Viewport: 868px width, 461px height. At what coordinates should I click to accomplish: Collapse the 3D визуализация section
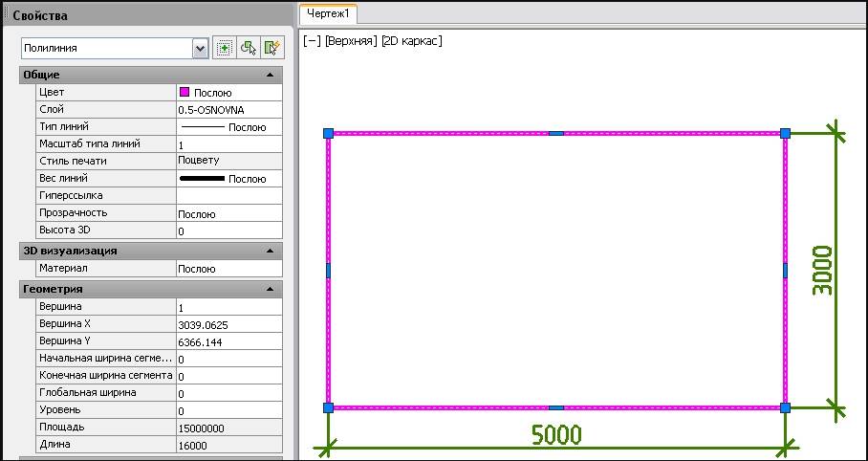(x=271, y=251)
